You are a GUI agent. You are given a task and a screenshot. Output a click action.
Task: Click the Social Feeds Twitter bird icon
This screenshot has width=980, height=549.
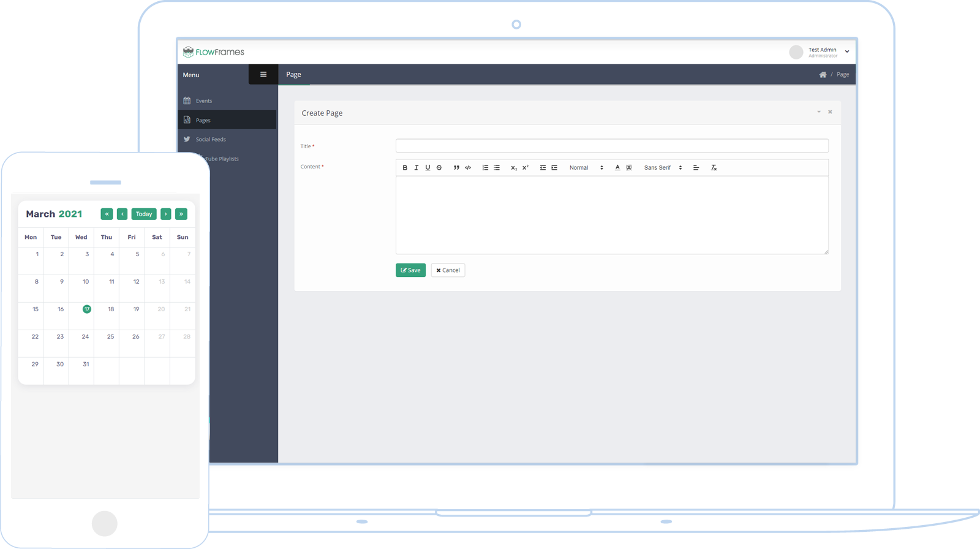coord(187,139)
